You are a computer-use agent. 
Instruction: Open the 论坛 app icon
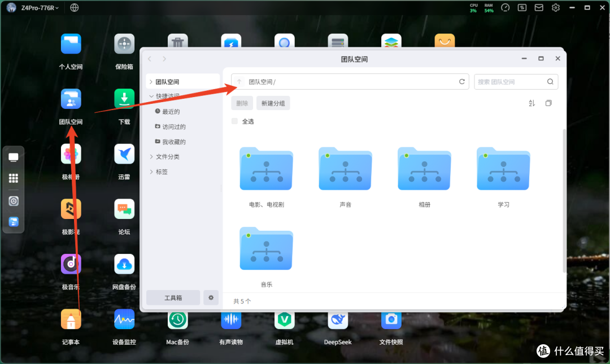point(124,209)
